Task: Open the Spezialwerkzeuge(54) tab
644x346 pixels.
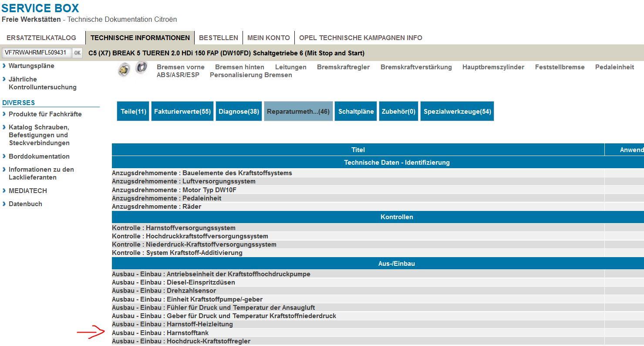Action: point(457,111)
